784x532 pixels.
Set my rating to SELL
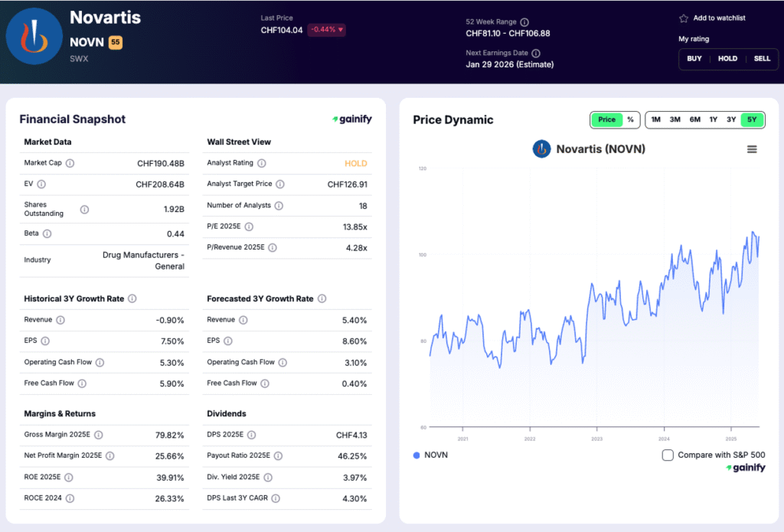tap(762, 59)
